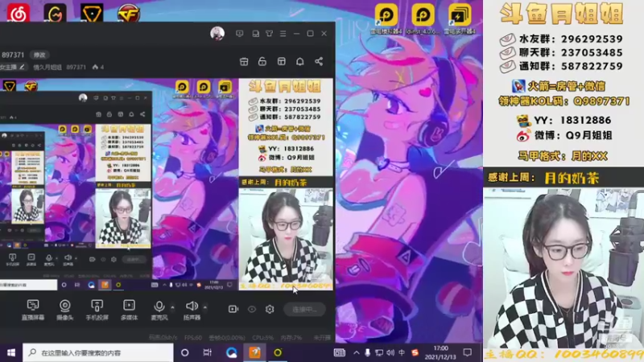Mute the 扬声器 speaker output
The height and width of the screenshot is (362, 644).
coord(192,310)
